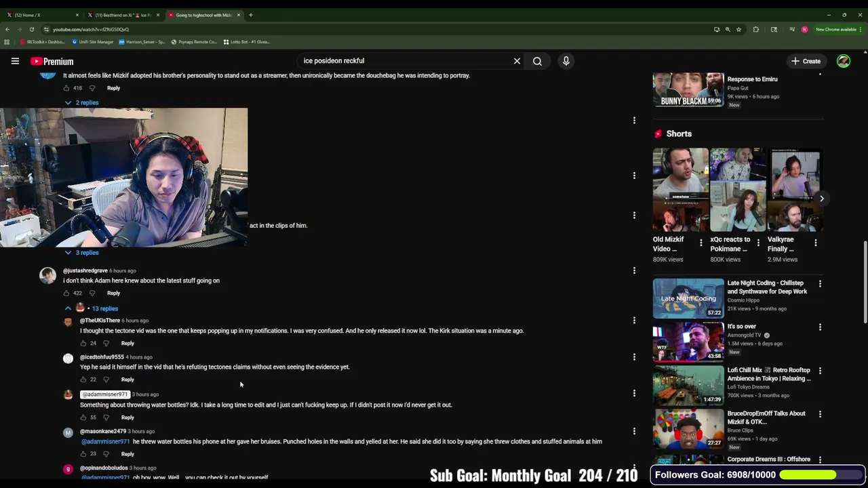Screen dimensions: 868x488
Task: Open justashredgrave's profile avatar
Action: tap(47, 275)
